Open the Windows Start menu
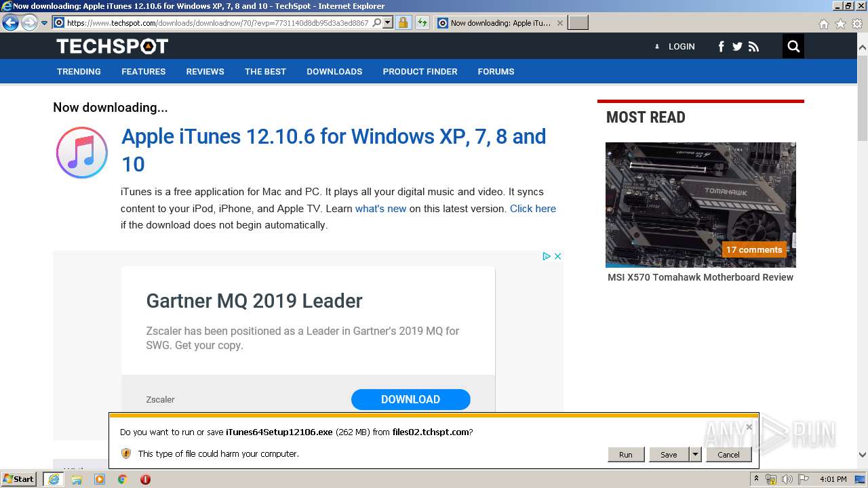This screenshot has height=488, width=868. [x=18, y=479]
